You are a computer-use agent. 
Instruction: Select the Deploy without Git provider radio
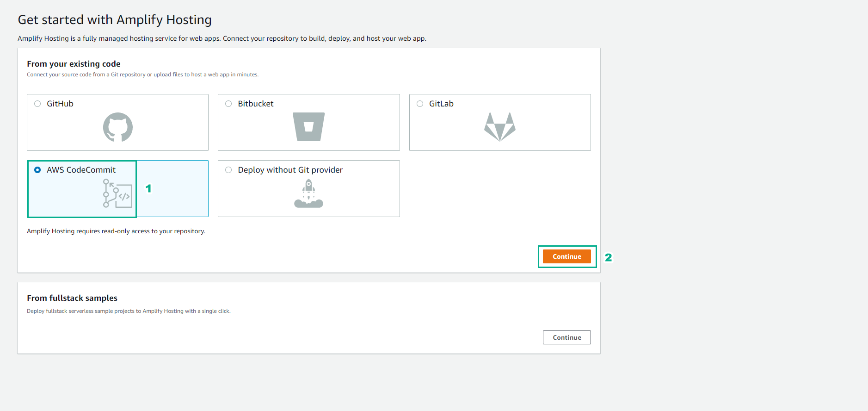(228, 170)
